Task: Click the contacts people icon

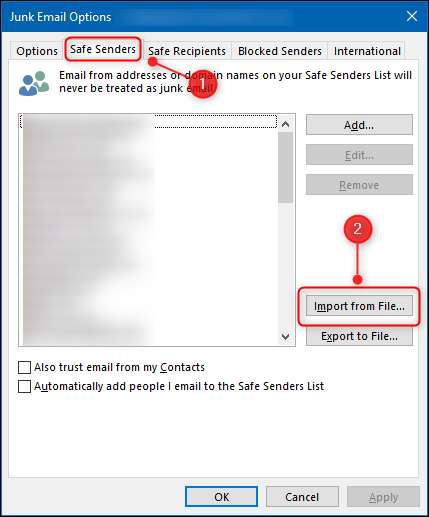Action: pos(34,83)
